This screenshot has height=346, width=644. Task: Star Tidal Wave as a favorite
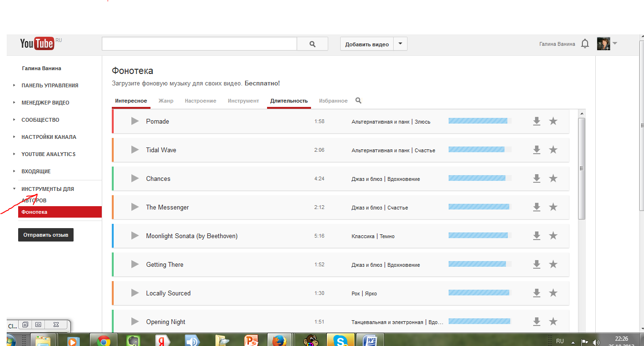tap(553, 150)
